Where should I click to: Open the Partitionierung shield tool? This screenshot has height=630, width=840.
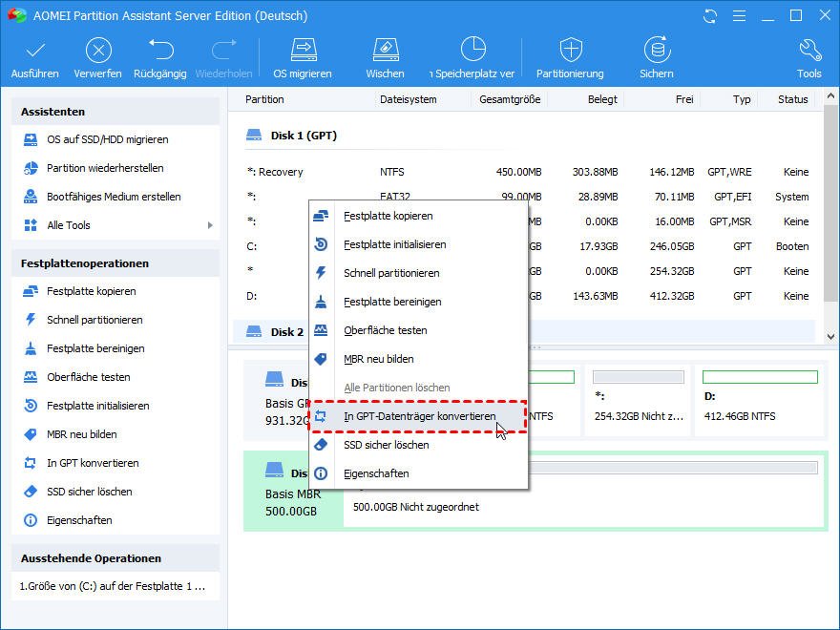coord(570,58)
